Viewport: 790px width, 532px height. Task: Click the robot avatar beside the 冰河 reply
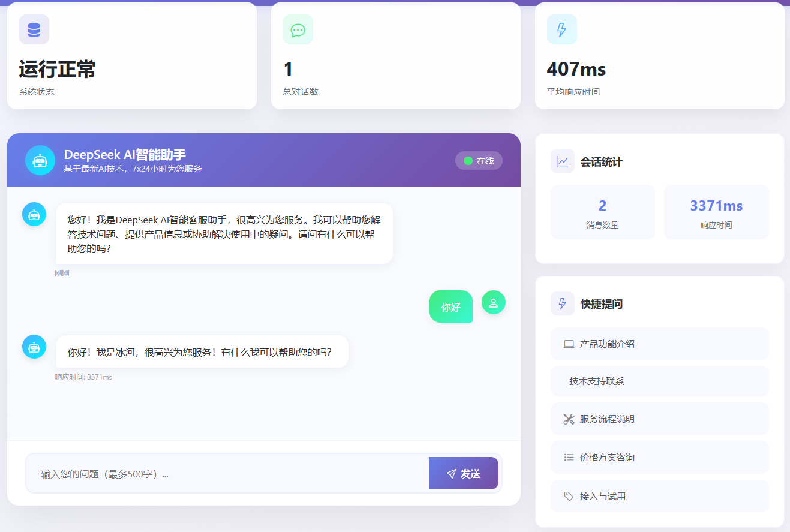(x=34, y=347)
